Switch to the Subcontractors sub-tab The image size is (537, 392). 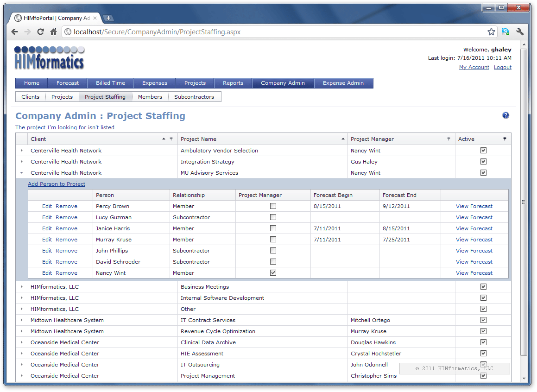(194, 97)
